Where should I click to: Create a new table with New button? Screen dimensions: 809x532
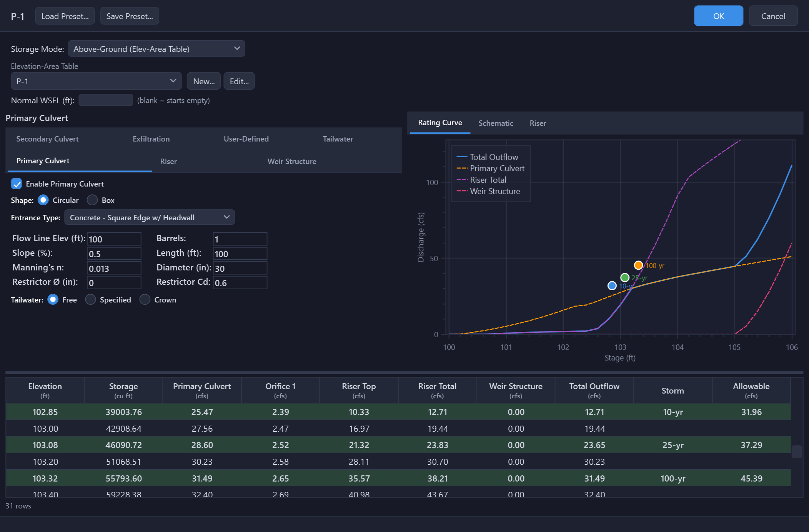click(x=204, y=81)
